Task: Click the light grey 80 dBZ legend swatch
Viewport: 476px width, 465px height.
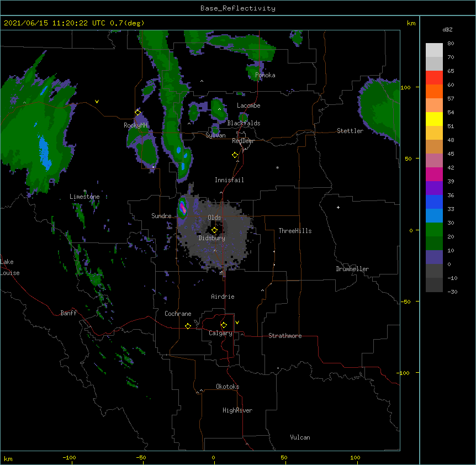Action: (434, 50)
